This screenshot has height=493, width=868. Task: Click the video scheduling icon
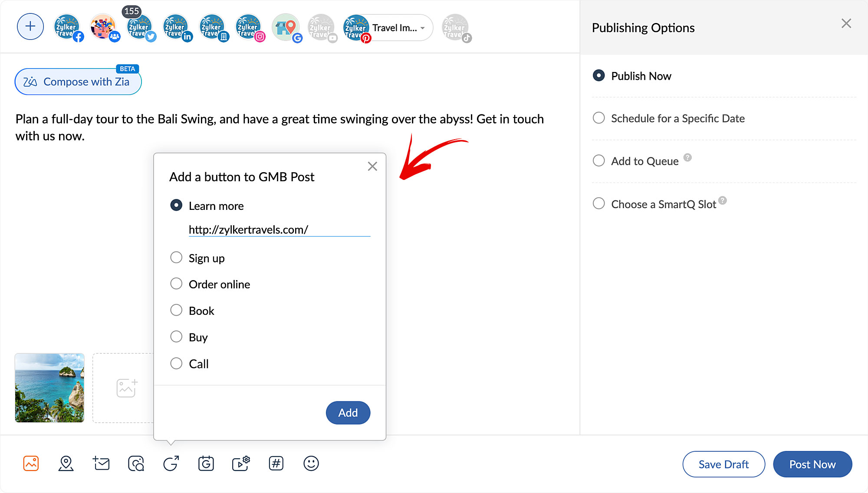pyautogui.click(x=241, y=464)
